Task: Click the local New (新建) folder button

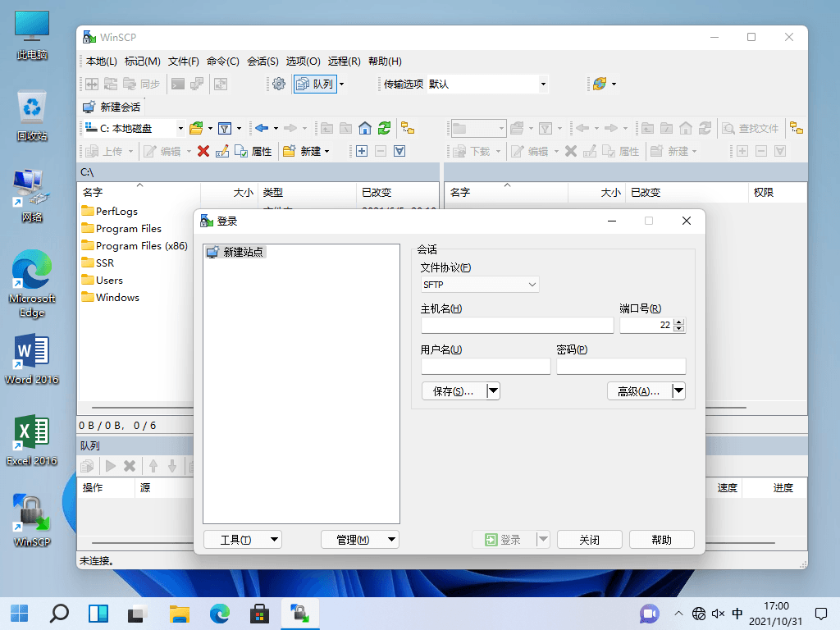Action: click(302, 151)
